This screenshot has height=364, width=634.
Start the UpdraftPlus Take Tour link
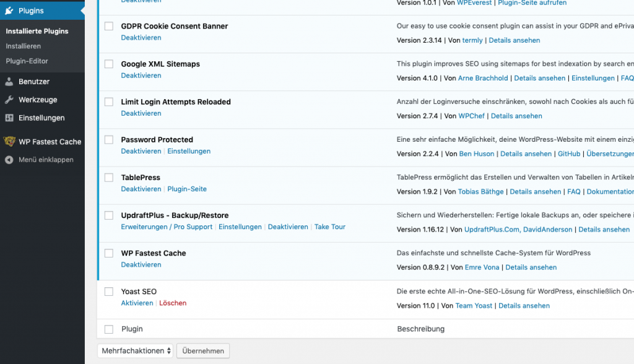[330, 227]
